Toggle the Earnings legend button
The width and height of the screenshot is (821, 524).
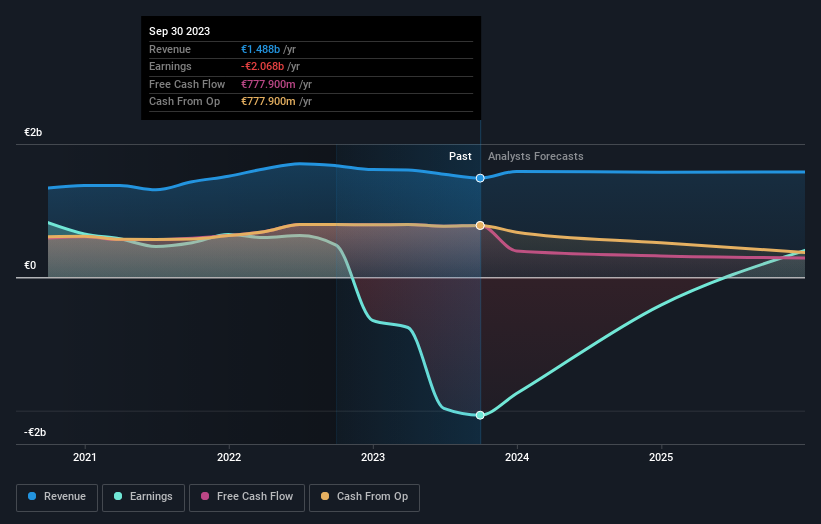[143, 497]
